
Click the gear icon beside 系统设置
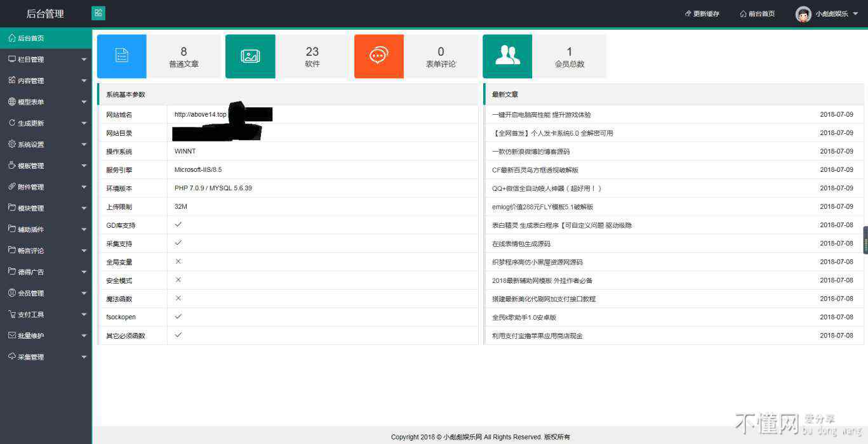[x=12, y=144]
